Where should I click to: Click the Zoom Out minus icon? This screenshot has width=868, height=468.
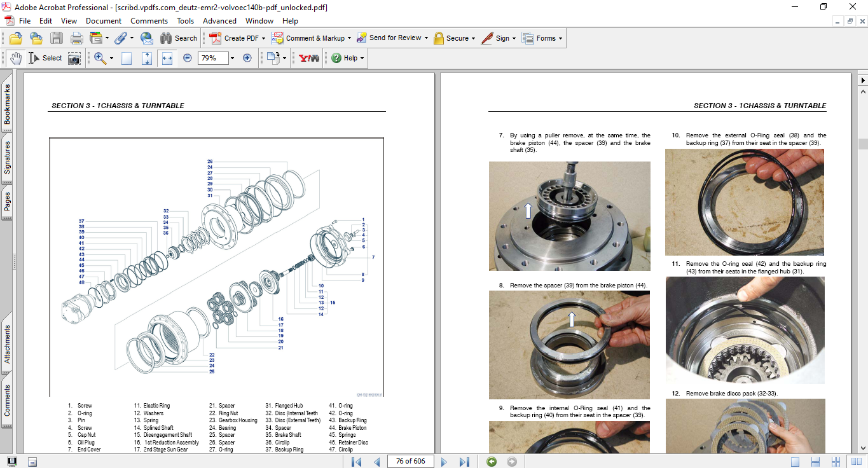(x=188, y=58)
